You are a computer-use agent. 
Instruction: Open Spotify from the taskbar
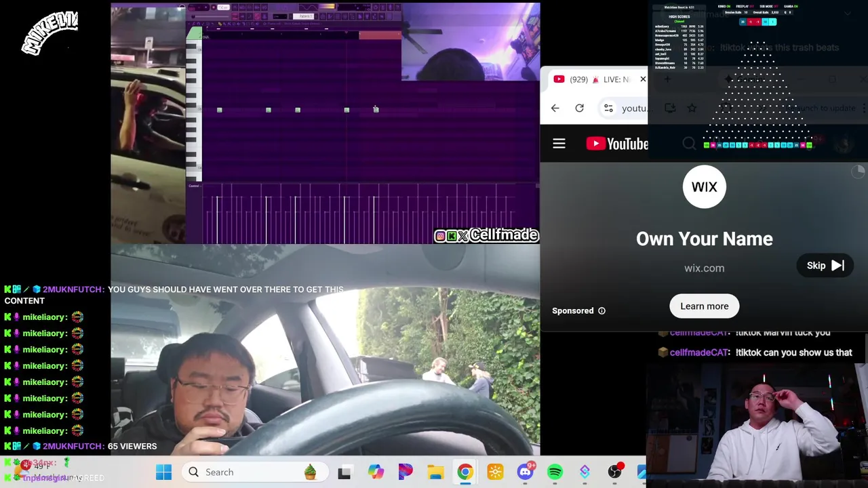(x=555, y=472)
